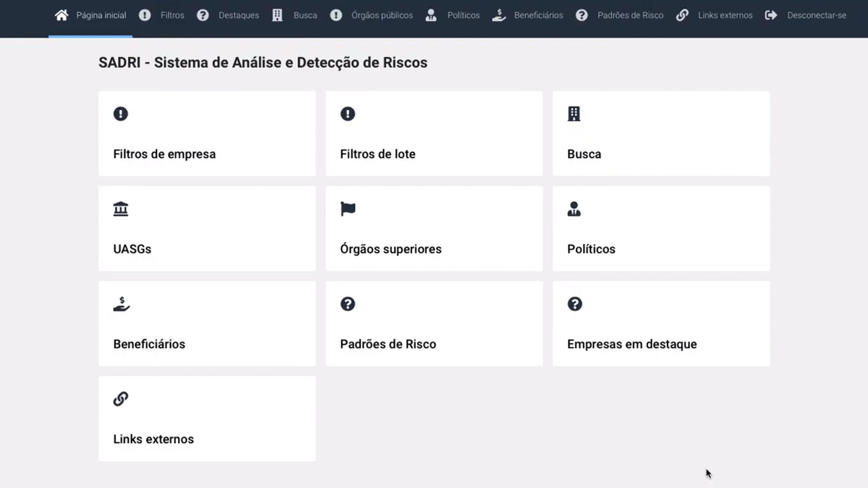Click the Links externos chain icon in navbar
The height and width of the screenshot is (488, 868).
[682, 15]
